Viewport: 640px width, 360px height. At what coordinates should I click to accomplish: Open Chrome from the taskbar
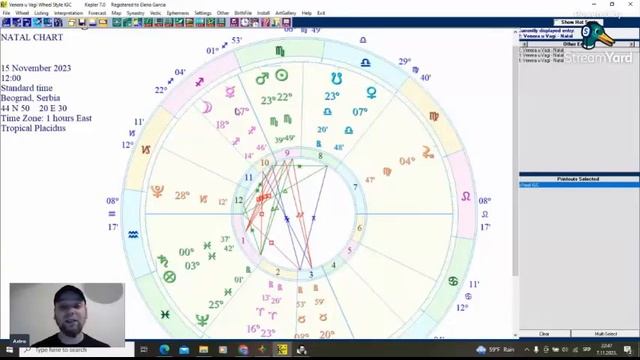coord(243,350)
